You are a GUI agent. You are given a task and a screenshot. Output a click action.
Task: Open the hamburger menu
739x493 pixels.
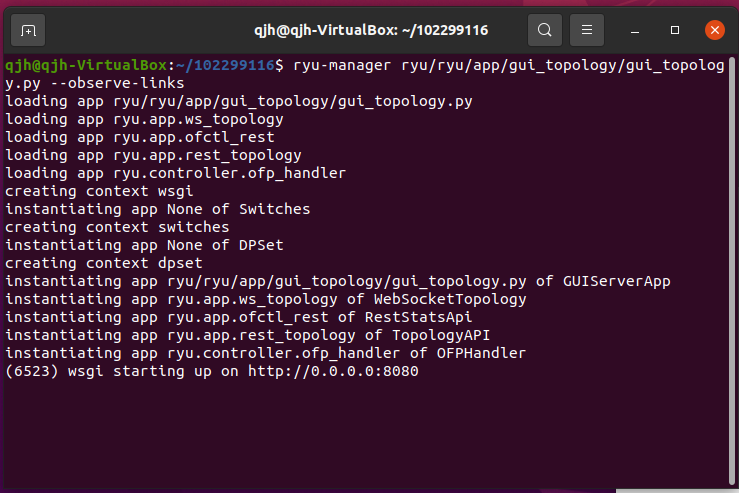pos(588,30)
